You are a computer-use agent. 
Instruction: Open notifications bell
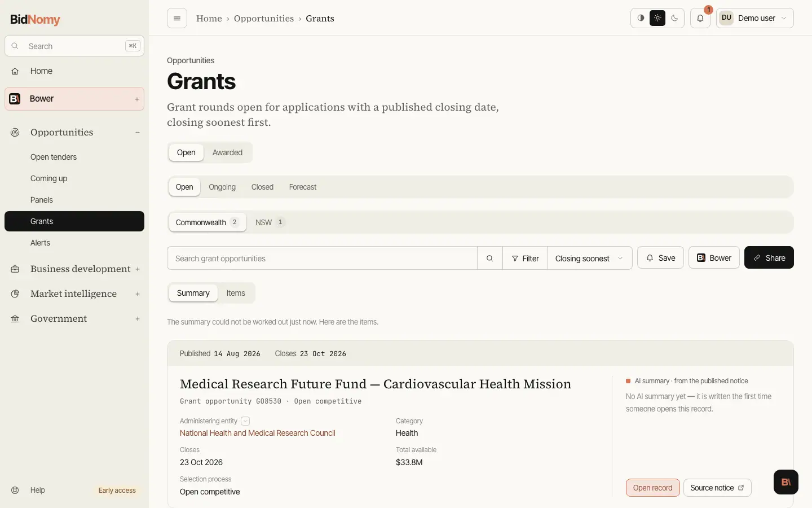pyautogui.click(x=700, y=18)
